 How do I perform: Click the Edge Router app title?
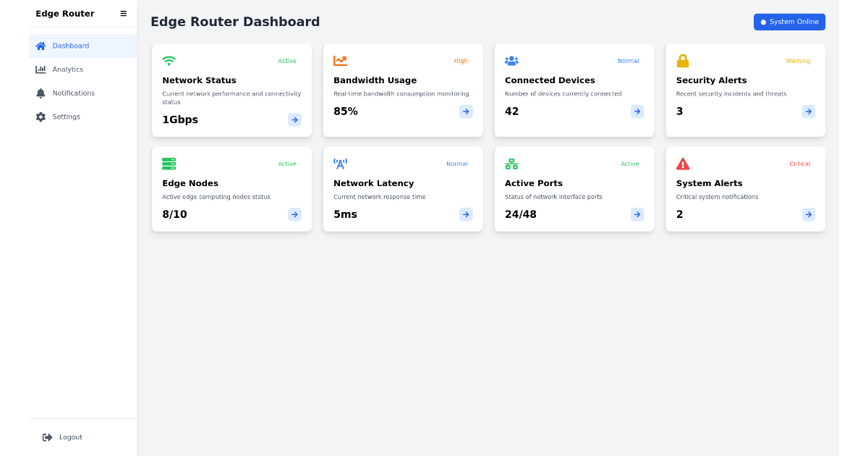(64, 13)
